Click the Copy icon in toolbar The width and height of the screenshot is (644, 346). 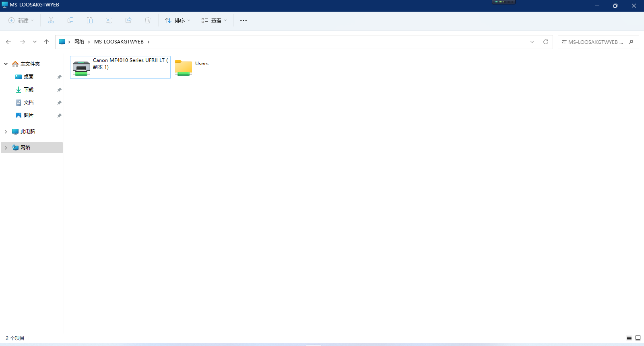point(70,21)
